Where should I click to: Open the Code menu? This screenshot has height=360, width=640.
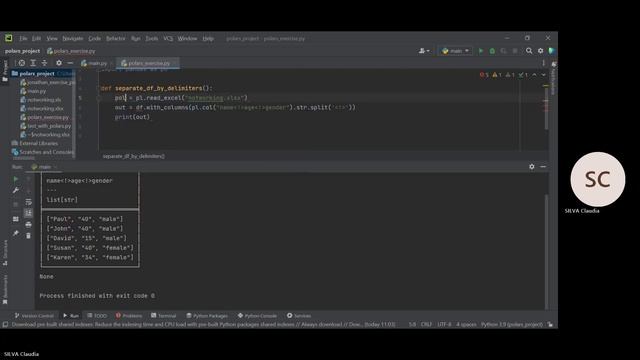point(94,38)
